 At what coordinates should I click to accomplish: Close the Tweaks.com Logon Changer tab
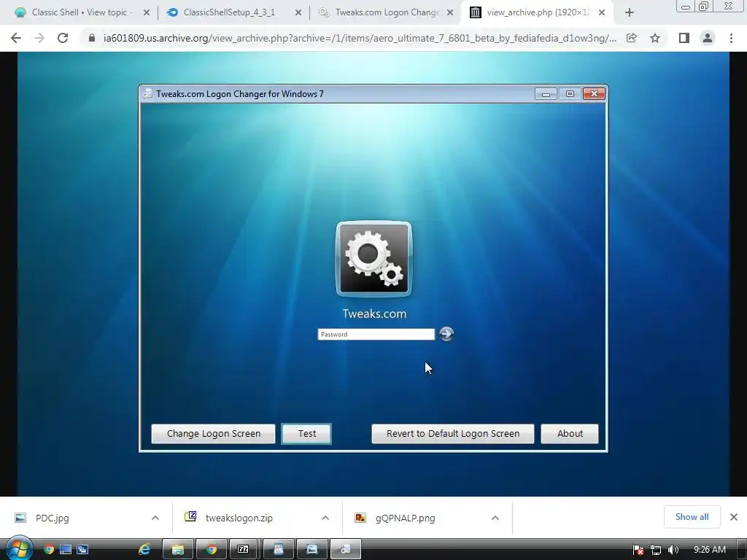449,13
